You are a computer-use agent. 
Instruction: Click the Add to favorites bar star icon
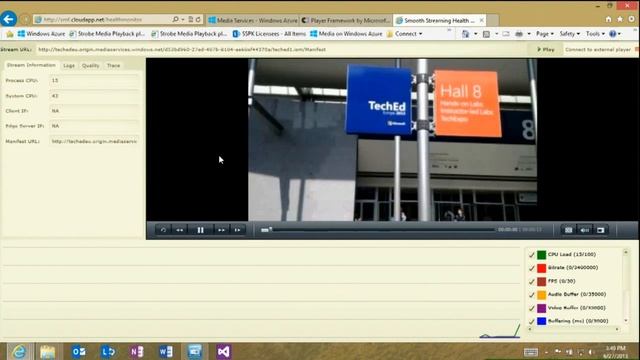coord(10,34)
